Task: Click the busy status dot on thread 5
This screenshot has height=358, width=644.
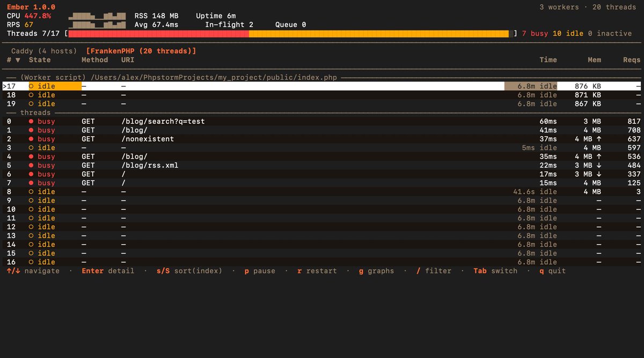Action: 31,165
